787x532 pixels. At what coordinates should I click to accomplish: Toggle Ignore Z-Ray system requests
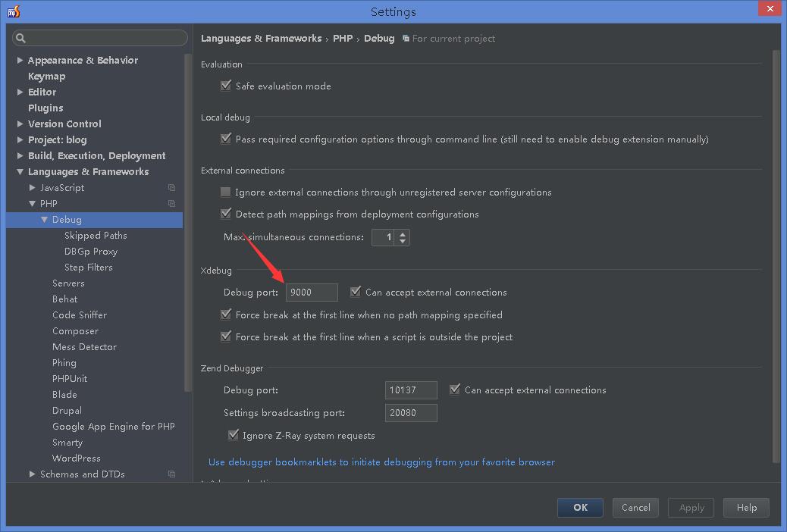[234, 435]
